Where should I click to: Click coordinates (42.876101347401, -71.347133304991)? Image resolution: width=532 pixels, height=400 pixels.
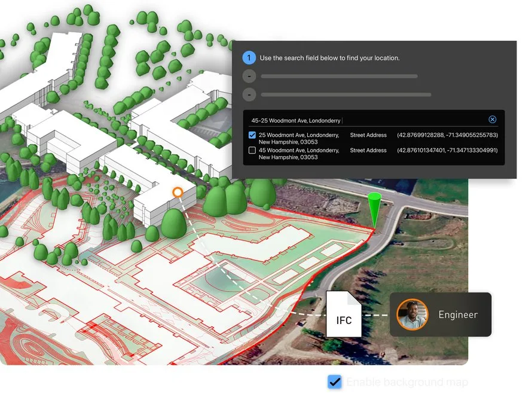[x=448, y=150]
